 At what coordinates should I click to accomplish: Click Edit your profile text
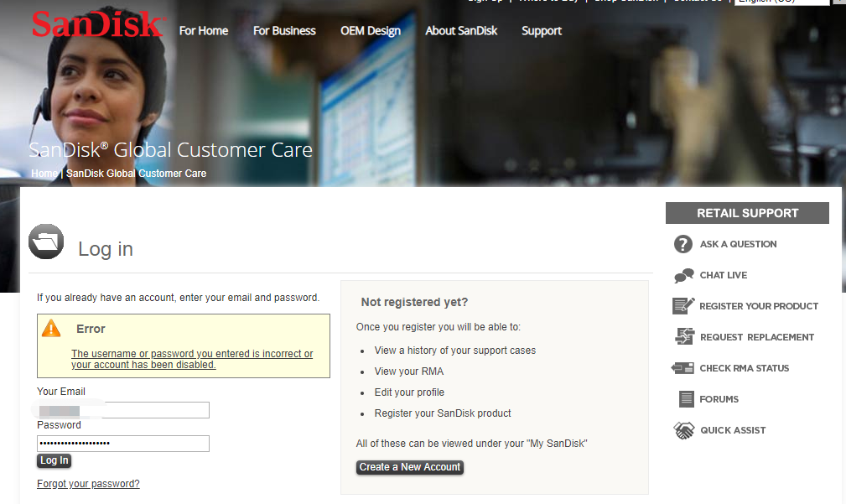pos(409,392)
